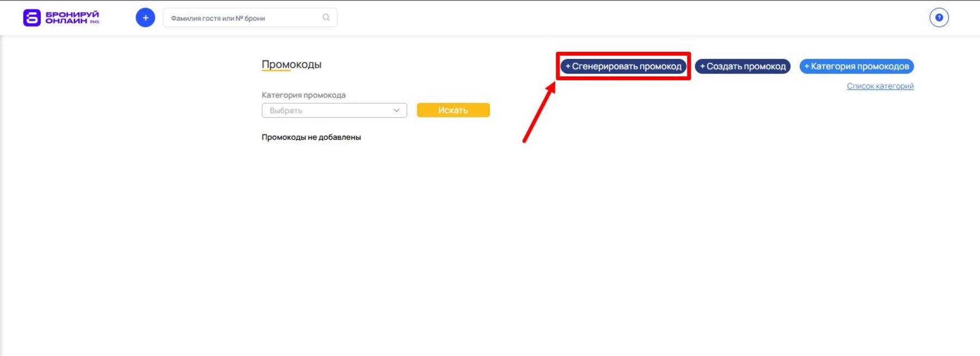980x356 pixels.
Task: Click plus sign on Категория промокодов button
Action: (x=807, y=67)
